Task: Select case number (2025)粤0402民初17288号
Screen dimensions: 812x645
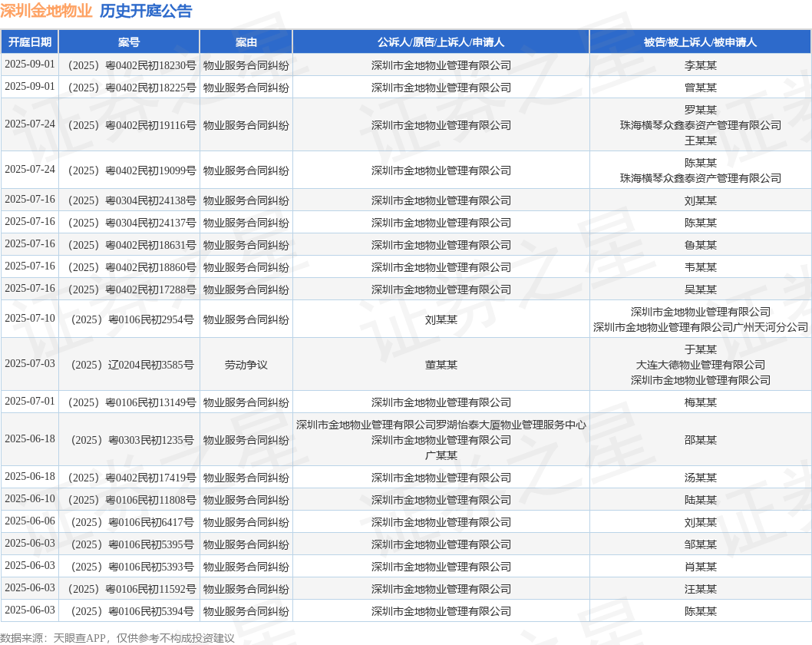Action: click(132, 289)
